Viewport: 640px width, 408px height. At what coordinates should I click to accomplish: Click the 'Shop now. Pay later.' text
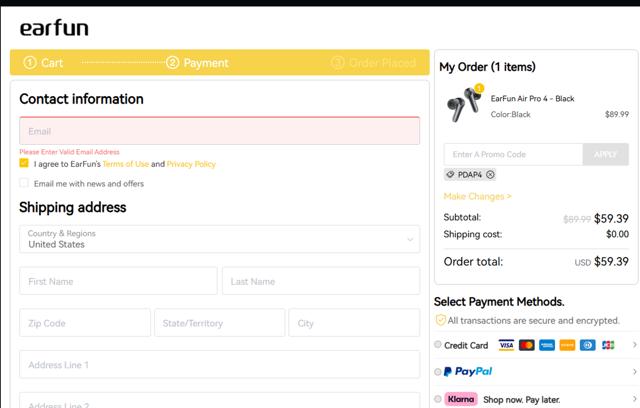[522, 399]
